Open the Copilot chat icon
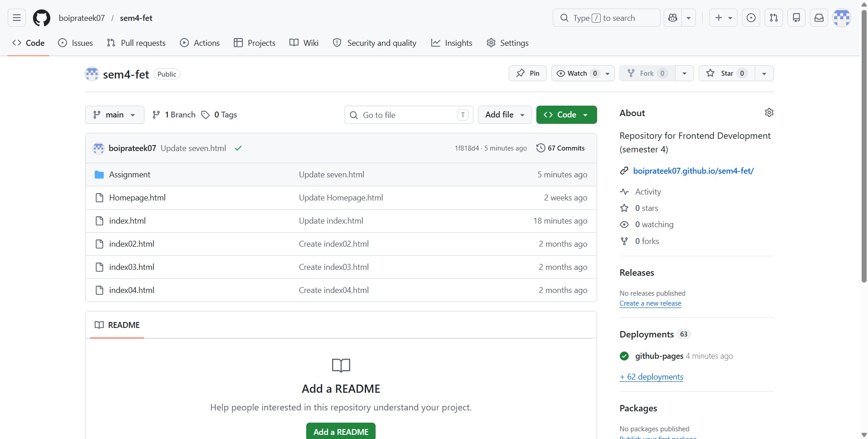 [673, 18]
